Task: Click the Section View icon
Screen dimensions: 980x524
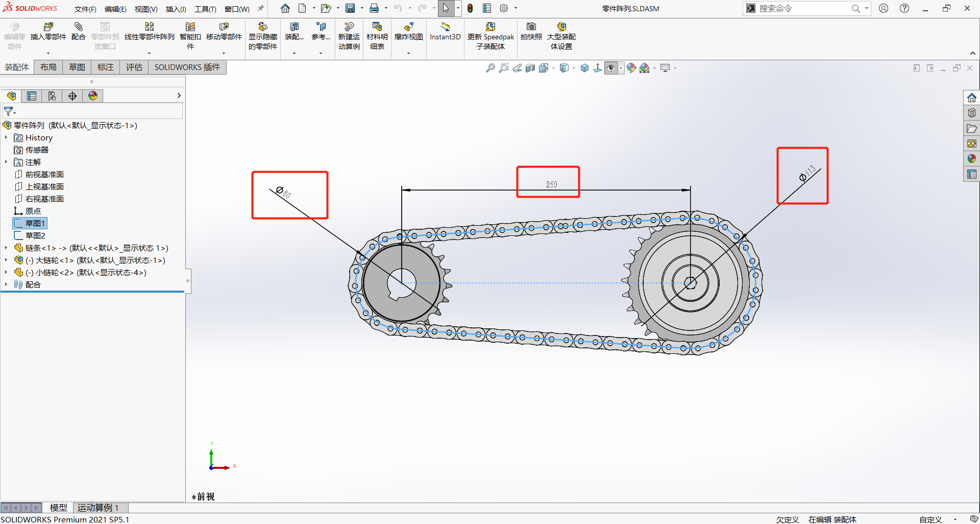Action: 530,68
